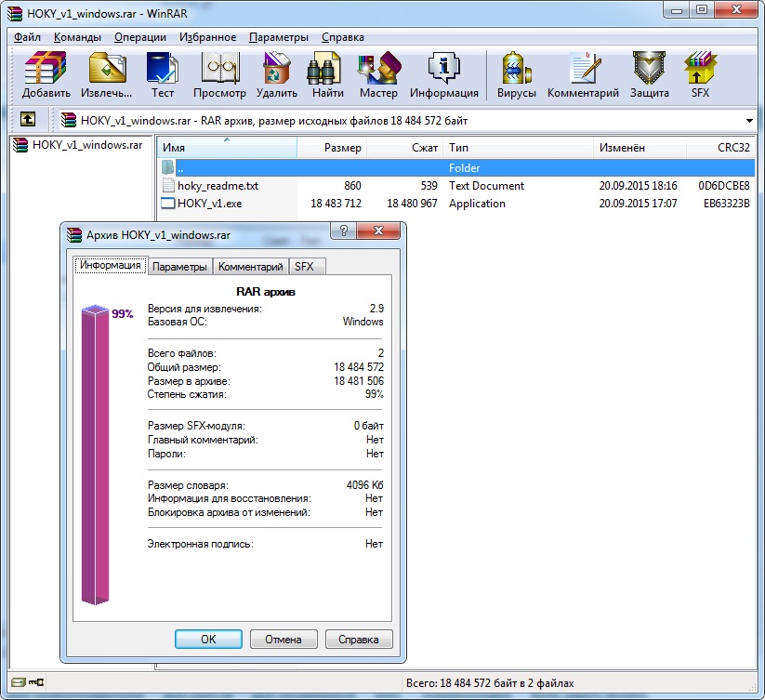The image size is (765, 700).
Task: Close the Архив HOKY_v1_windows.rar dialog
Action: [378, 231]
